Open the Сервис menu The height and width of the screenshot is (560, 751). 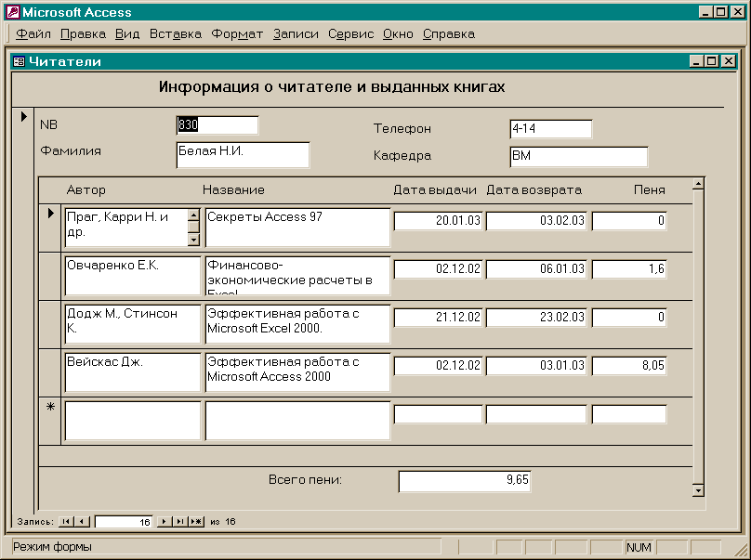[350, 34]
